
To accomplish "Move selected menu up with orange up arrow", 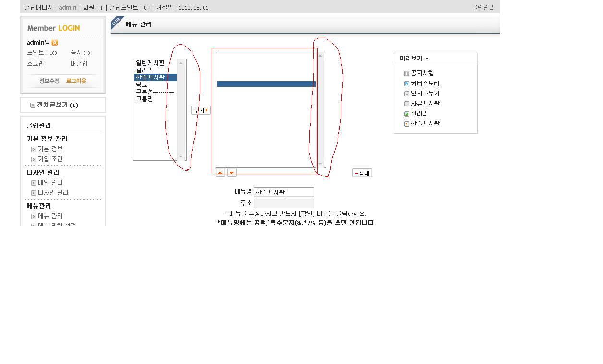I will (220, 173).
